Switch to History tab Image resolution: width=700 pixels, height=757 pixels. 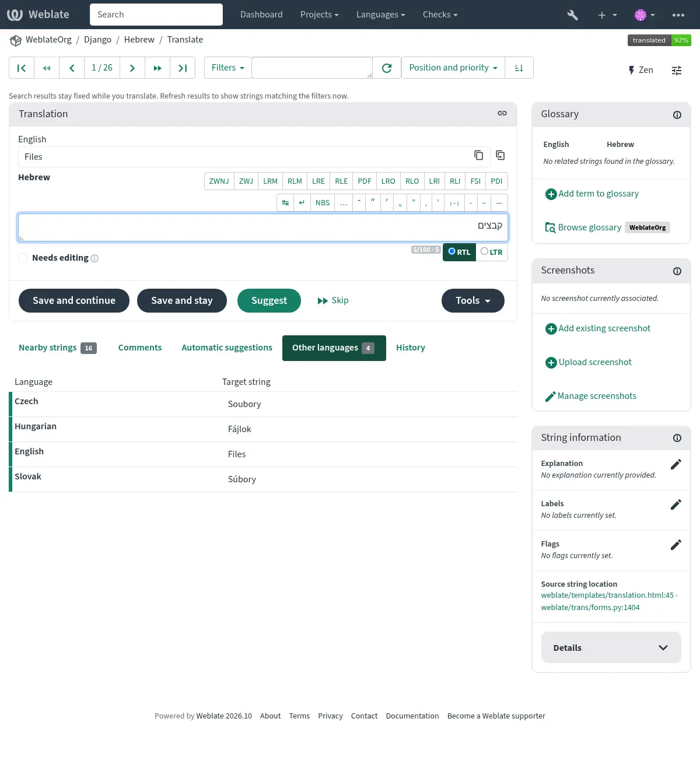pyautogui.click(x=411, y=348)
